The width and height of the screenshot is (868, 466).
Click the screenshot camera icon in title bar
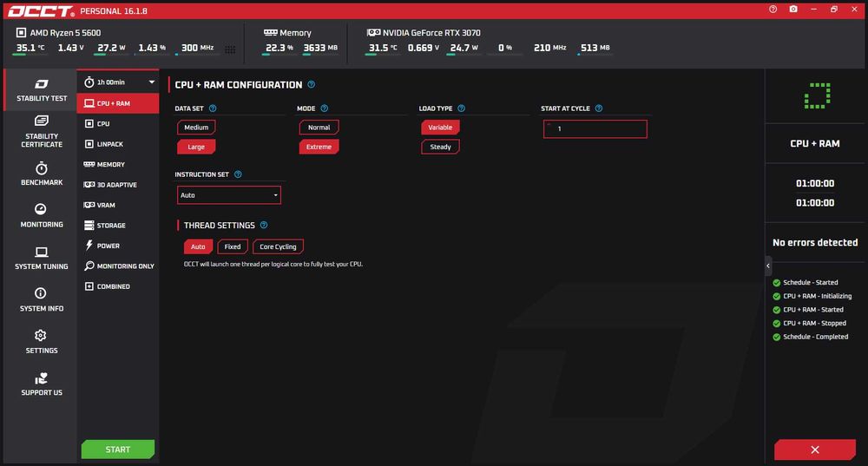(793, 10)
